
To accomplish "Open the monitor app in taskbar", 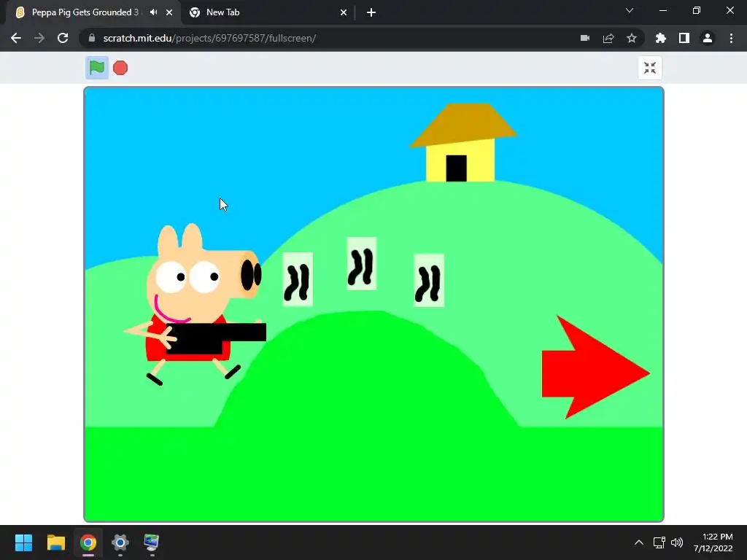I will point(152,542).
